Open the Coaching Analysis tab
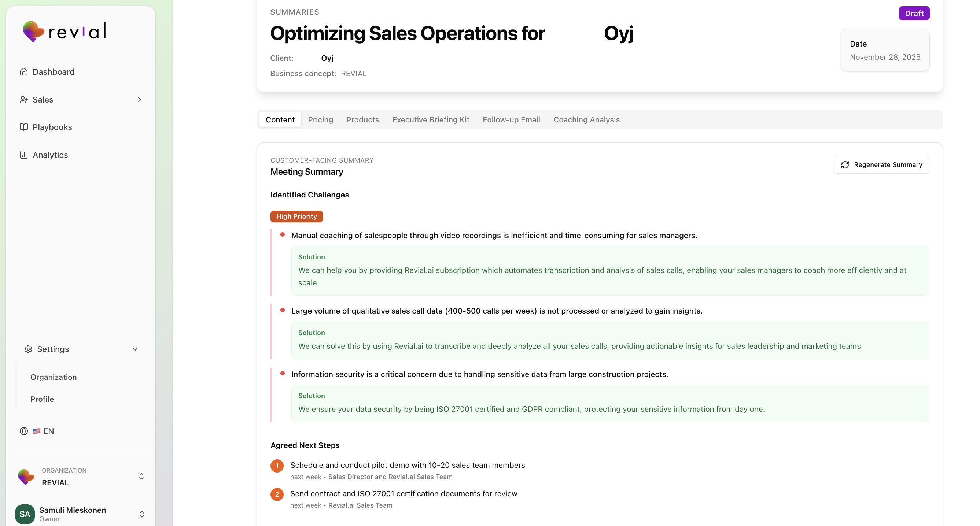This screenshot has width=980, height=526. pyautogui.click(x=586, y=119)
